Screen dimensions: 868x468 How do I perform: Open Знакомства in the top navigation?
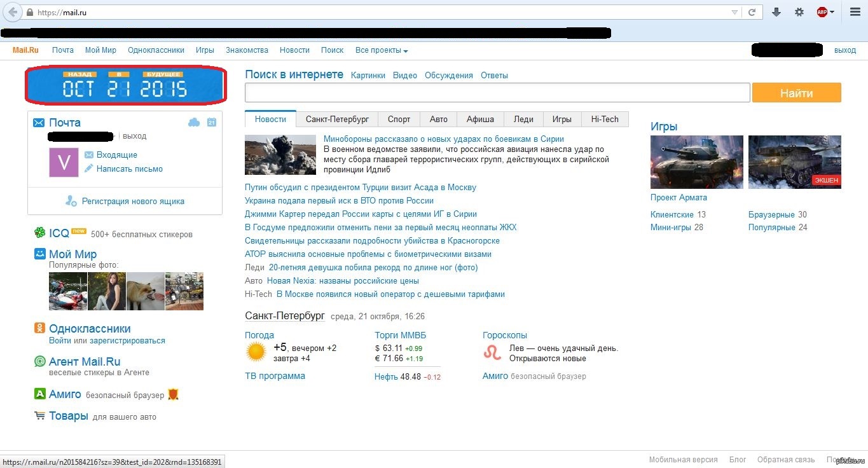click(x=247, y=50)
